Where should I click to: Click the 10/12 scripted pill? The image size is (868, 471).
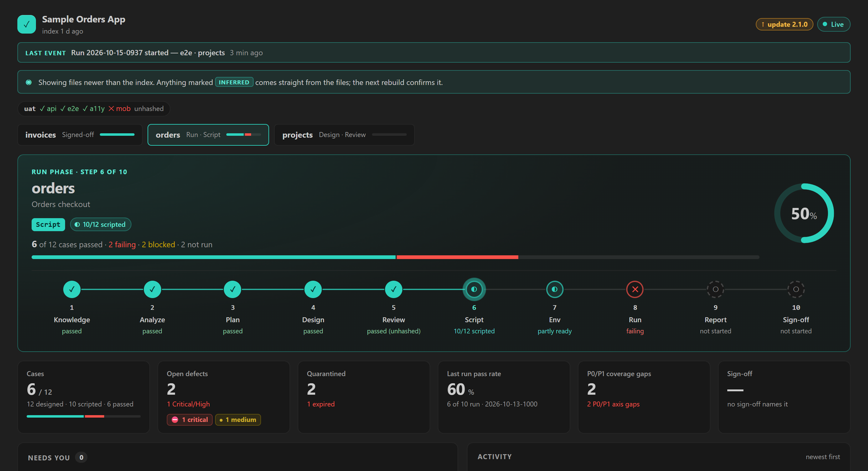[100, 224]
